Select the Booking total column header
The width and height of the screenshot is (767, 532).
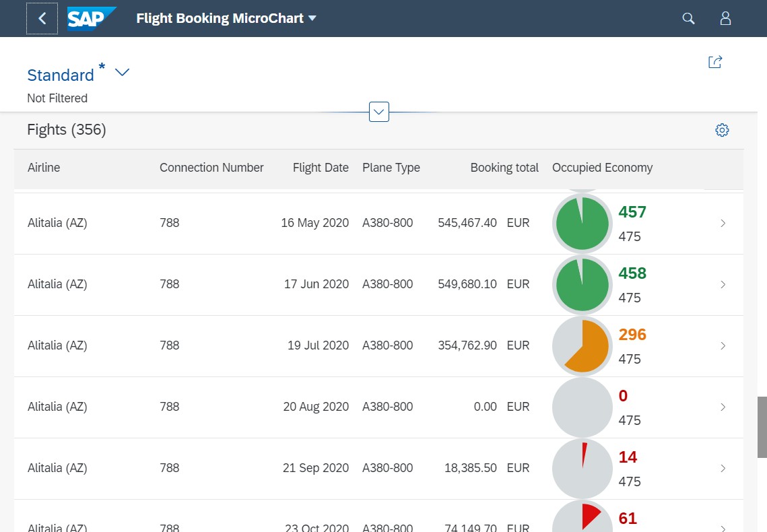point(504,167)
